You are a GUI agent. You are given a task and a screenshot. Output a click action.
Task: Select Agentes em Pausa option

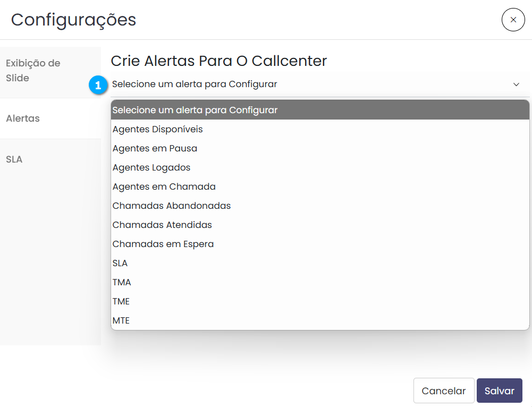click(155, 148)
